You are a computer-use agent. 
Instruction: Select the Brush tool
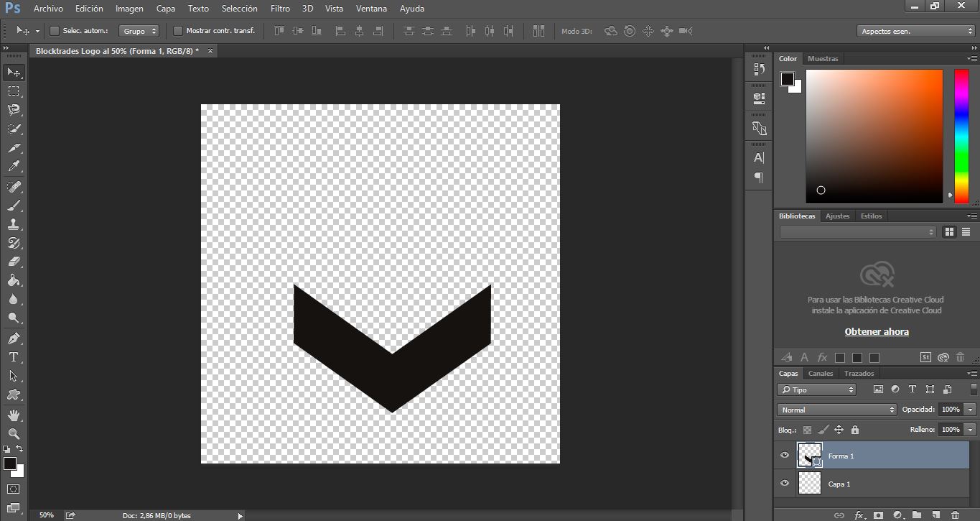coord(14,206)
